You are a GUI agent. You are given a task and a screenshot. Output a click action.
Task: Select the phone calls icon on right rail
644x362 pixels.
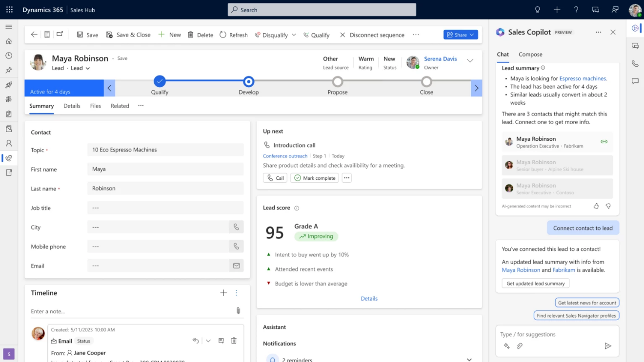pyautogui.click(x=635, y=63)
